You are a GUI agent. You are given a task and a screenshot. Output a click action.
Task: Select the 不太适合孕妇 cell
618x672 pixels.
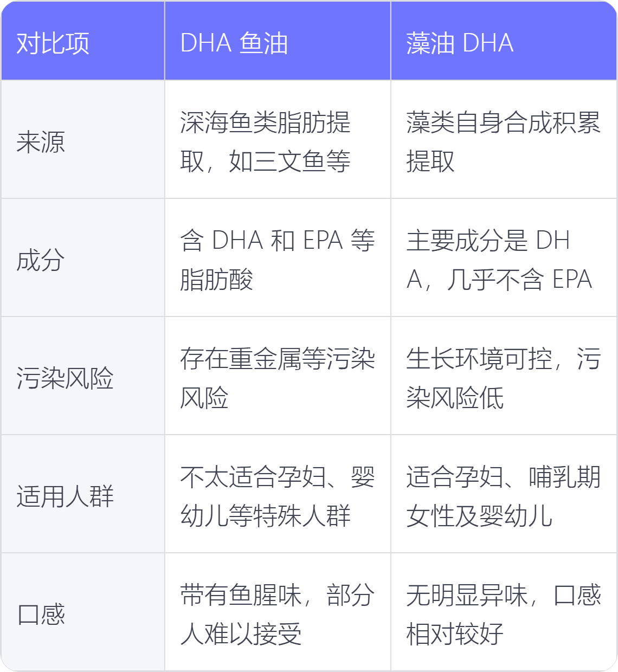[x=278, y=494]
